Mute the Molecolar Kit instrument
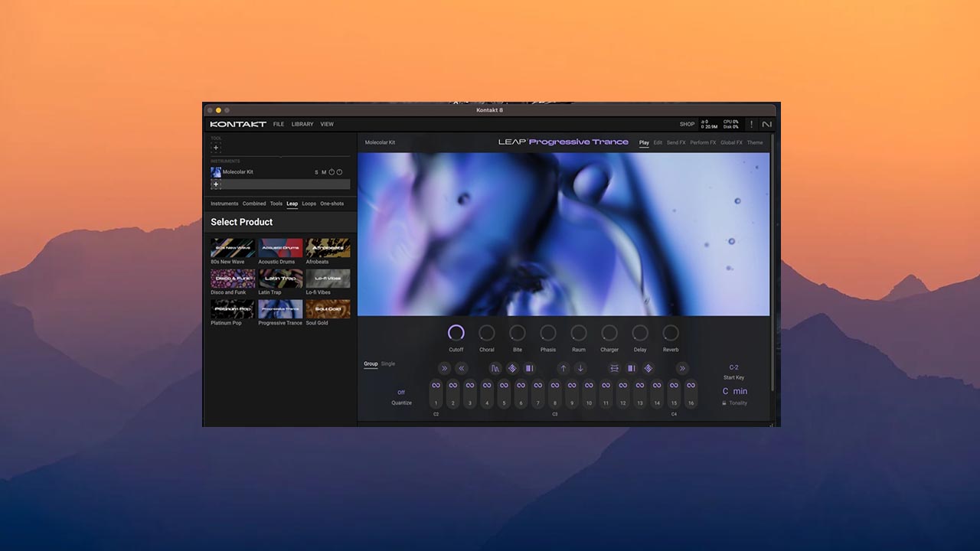 (323, 172)
